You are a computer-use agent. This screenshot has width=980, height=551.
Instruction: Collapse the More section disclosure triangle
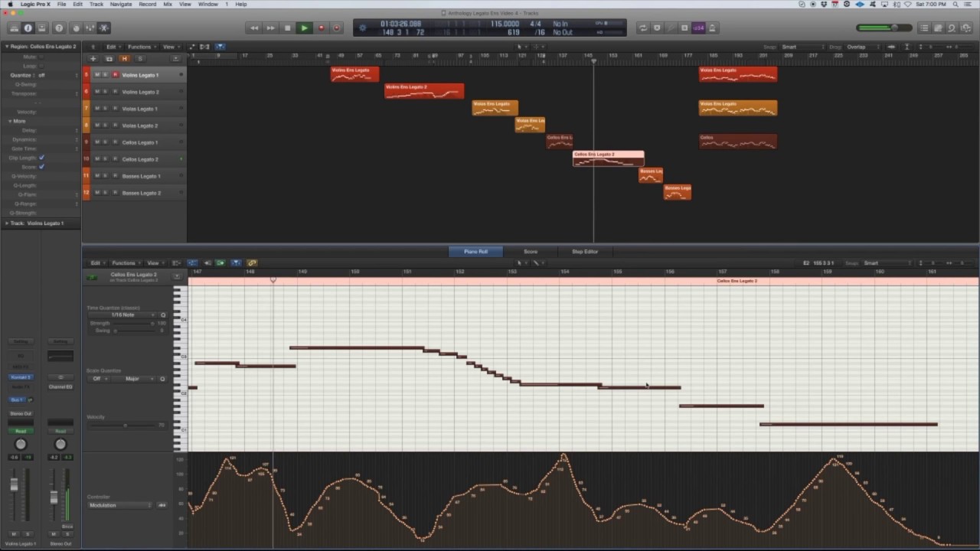[x=10, y=121]
